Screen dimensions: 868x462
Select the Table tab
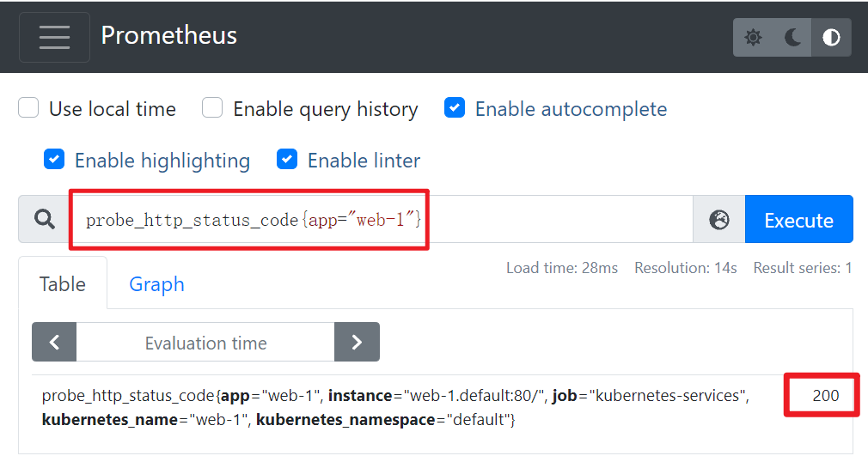click(x=63, y=284)
